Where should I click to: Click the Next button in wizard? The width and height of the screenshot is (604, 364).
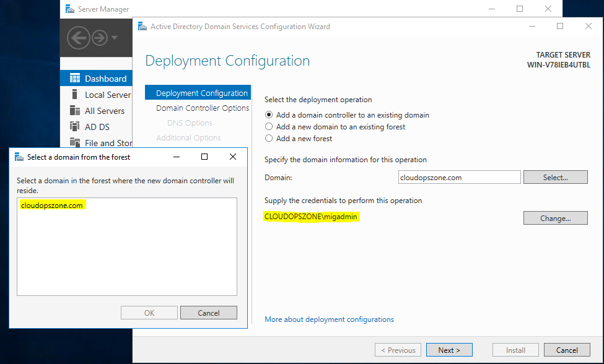(x=449, y=350)
